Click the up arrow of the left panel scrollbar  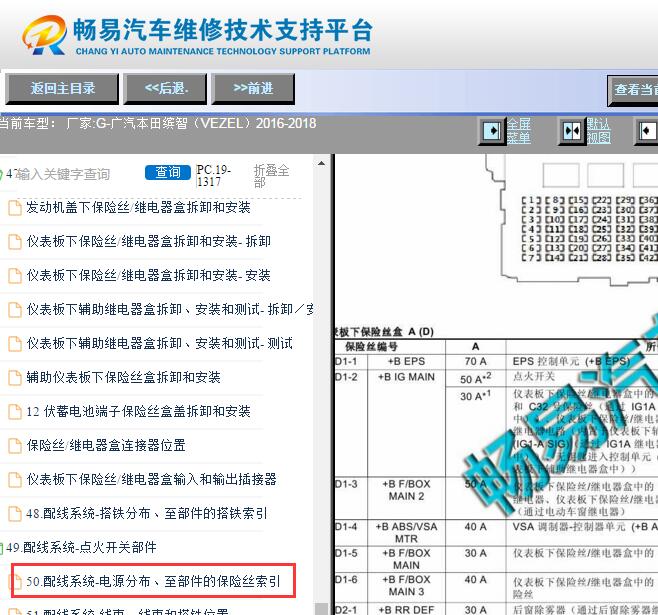pos(321,163)
